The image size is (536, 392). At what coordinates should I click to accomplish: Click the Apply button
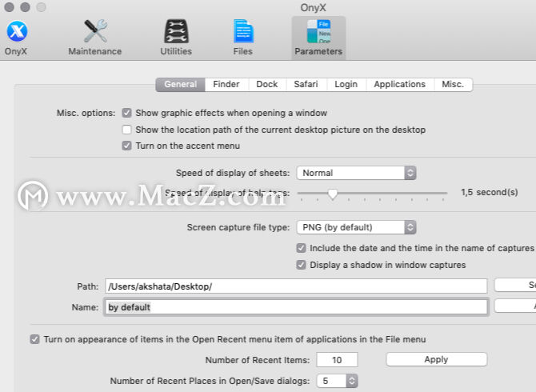point(437,359)
